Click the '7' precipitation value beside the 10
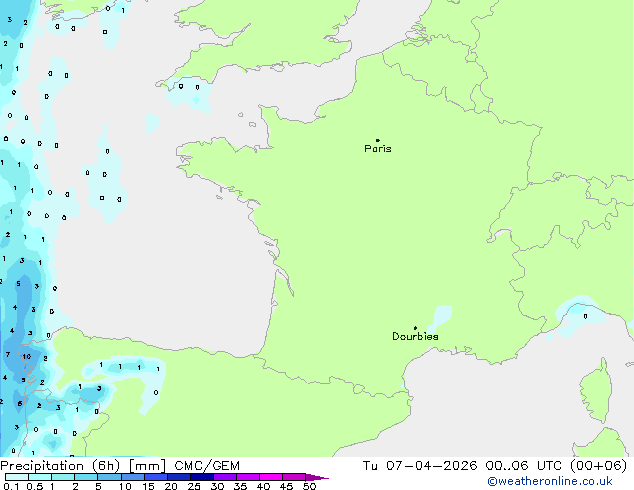Screen dimensions: 634x490 pyautogui.click(x=8, y=355)
